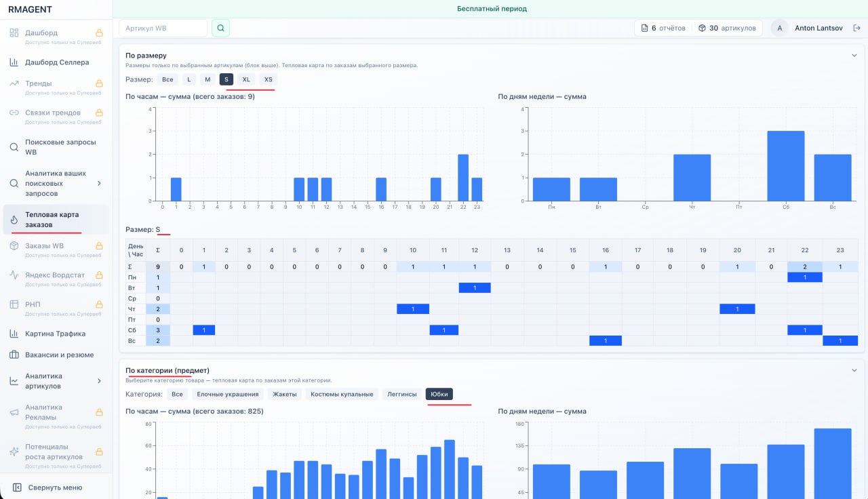Click the Вт row cell at hour 12
868x499 pixels.
tap(475, 287)
